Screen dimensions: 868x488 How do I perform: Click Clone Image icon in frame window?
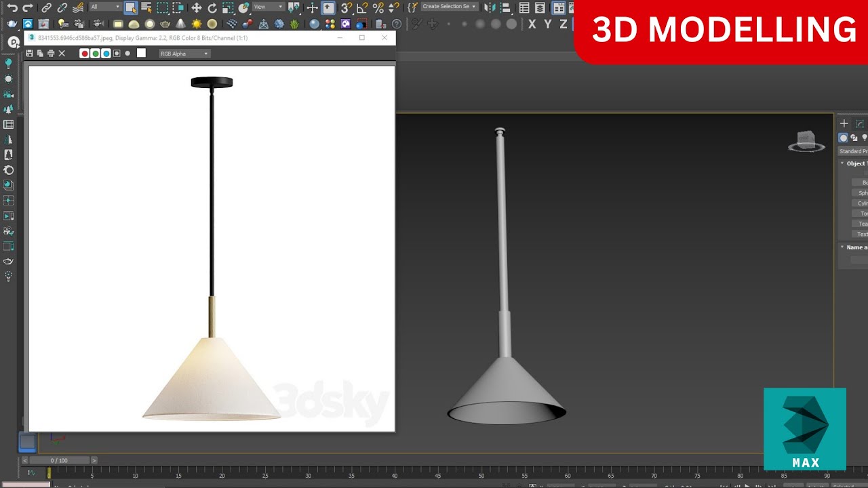pos(40,53)
